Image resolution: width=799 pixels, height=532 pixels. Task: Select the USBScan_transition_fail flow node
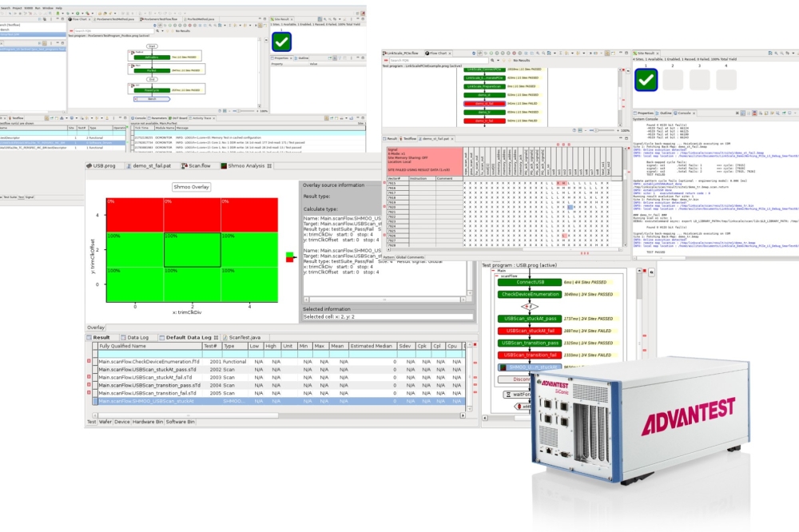click(530, 355)
